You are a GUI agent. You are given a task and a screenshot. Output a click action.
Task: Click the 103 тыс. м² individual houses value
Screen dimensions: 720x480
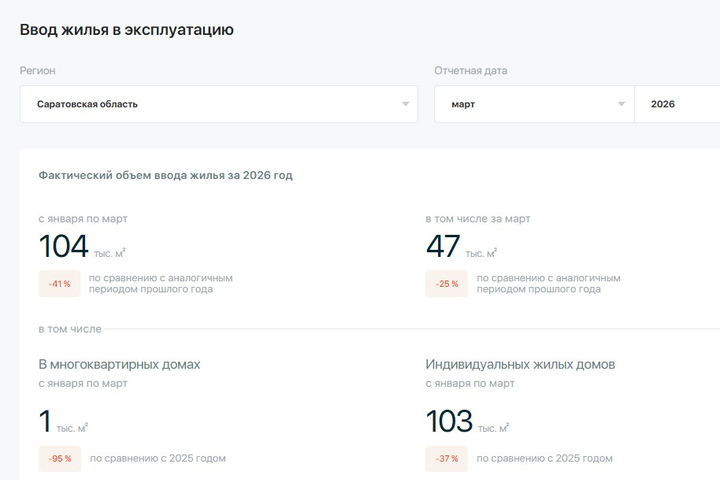pyautogui.click(x=449, y=422)
